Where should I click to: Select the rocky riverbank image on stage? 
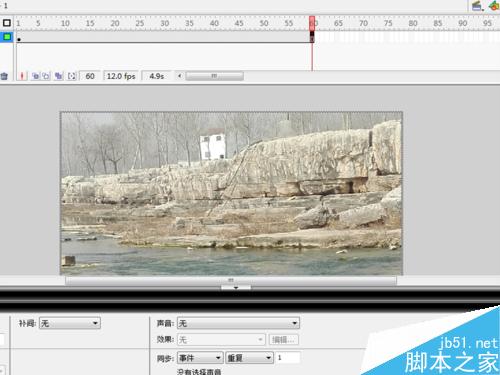tap(231, 193)
